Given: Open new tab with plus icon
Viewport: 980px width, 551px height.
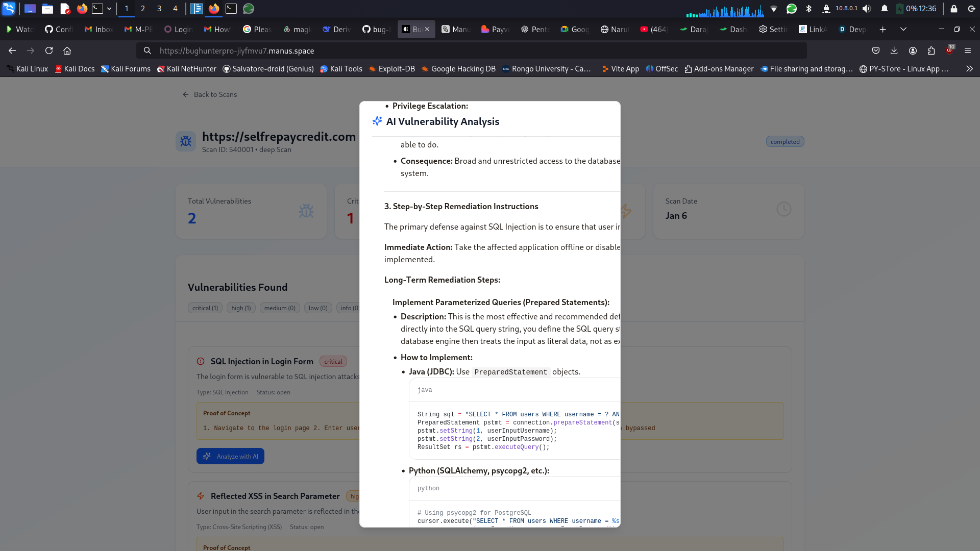Looking at the screenshot, I should pos(883,29).
